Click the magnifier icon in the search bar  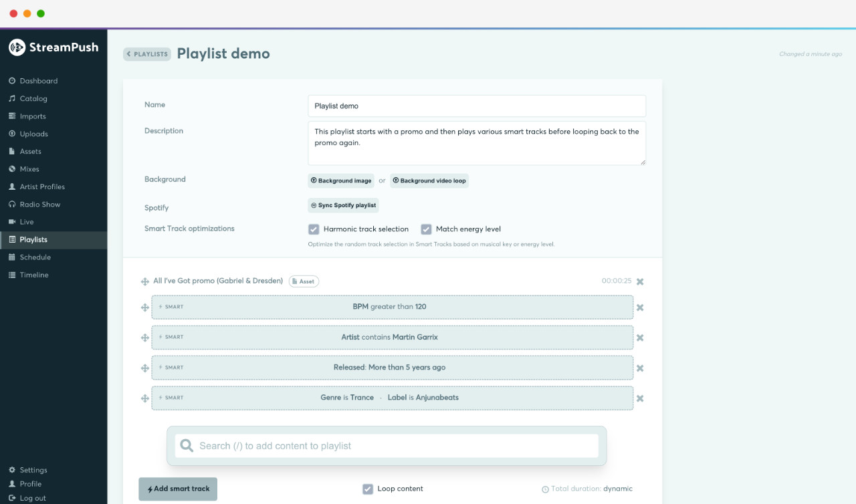[186, 445]
